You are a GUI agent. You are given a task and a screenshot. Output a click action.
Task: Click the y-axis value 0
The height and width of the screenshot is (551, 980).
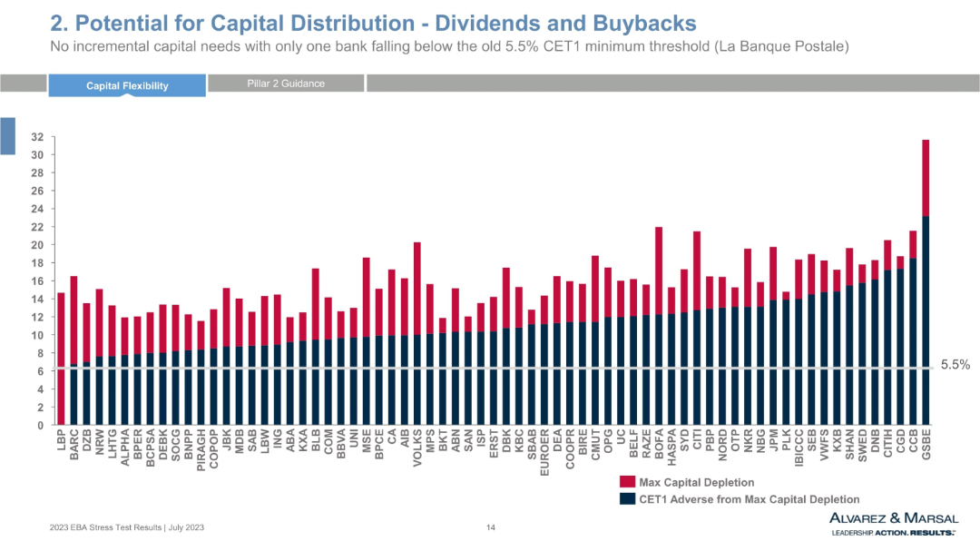pos(41,426)
